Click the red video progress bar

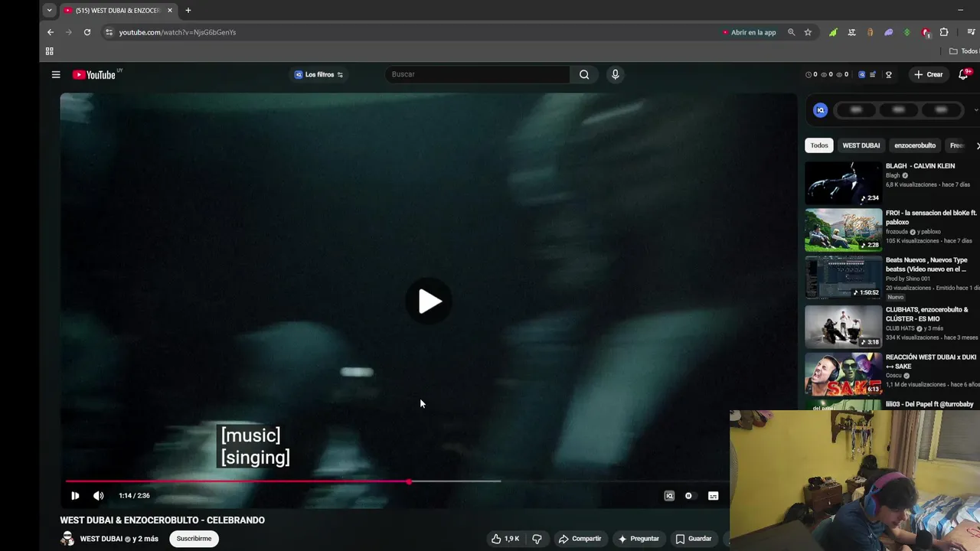tap(237, 481)
